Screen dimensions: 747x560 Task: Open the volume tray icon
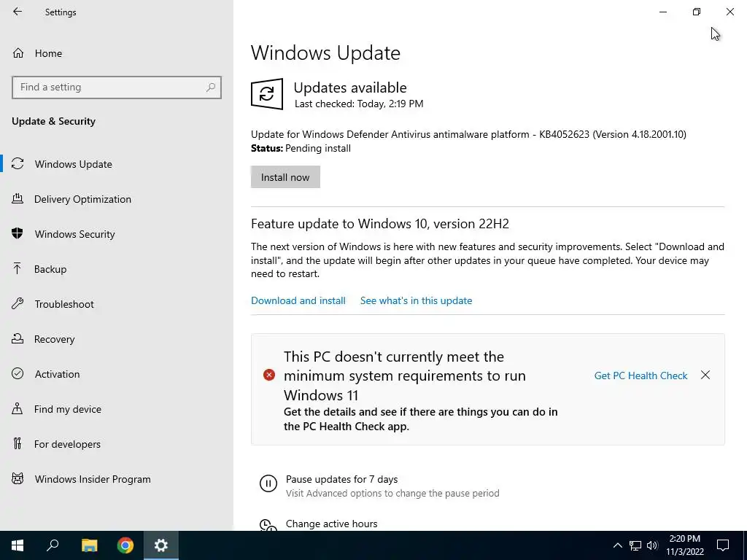[652, 545]
